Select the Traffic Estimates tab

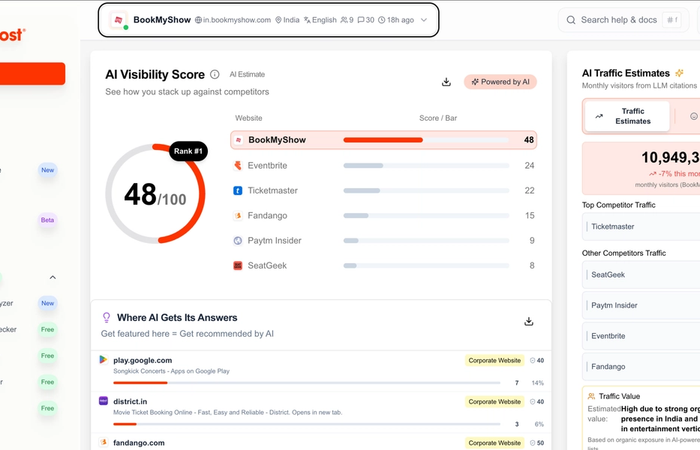pyautogui.click(x=627, y=116)
